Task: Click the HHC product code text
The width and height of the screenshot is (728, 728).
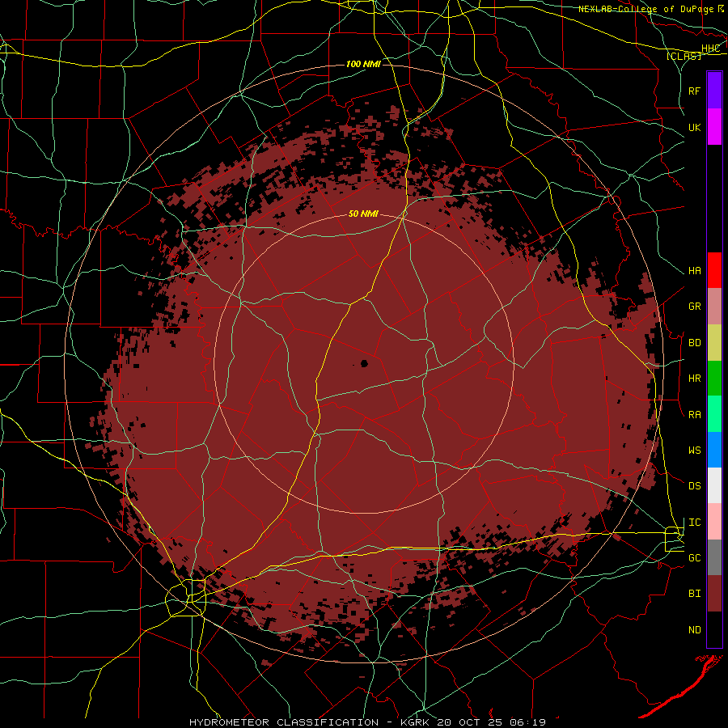Action: click(x=711, y=49)
